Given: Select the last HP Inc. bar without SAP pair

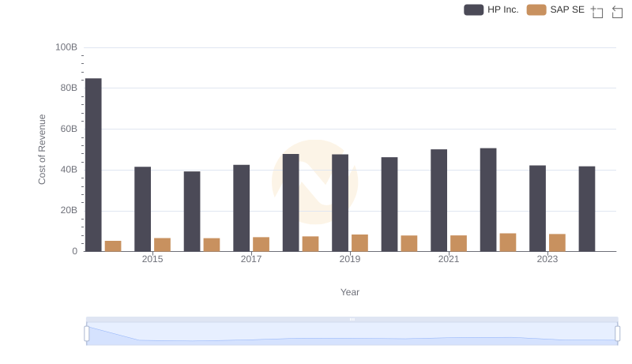Looking at the screenshot, I should [587, 208].
